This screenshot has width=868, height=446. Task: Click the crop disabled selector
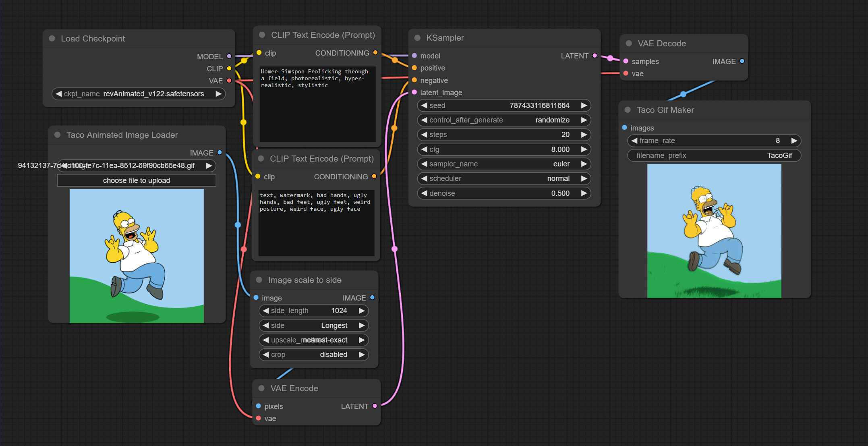point(313,355)
